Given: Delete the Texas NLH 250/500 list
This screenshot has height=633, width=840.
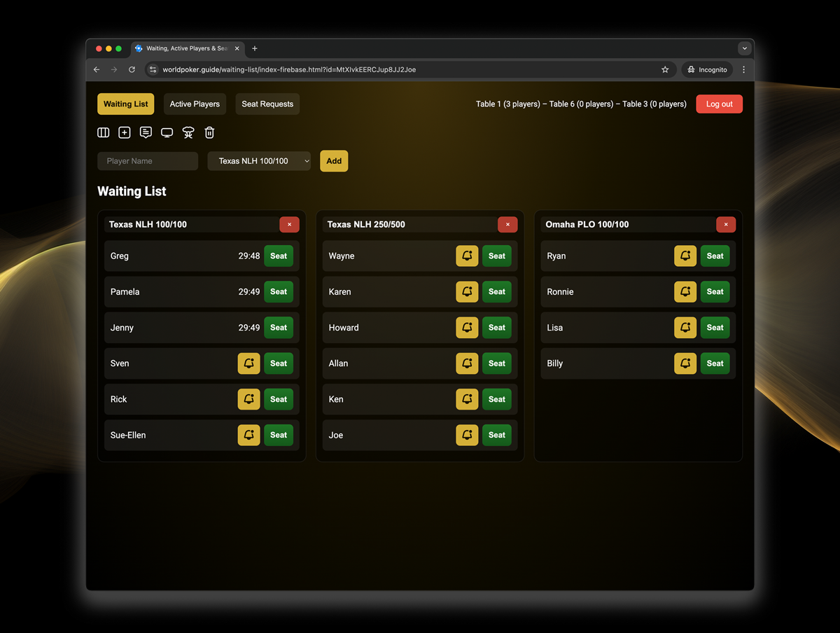Looking at the screenshot, I should pyautogui.click(x=507, y=225).
